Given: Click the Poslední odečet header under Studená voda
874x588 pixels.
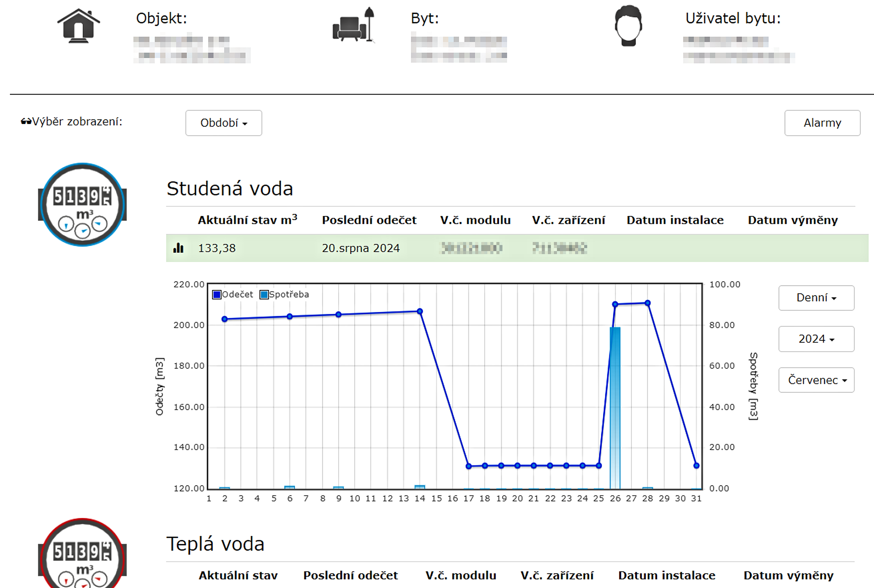Looking at the screenshot, I should (x=369, y=220).
